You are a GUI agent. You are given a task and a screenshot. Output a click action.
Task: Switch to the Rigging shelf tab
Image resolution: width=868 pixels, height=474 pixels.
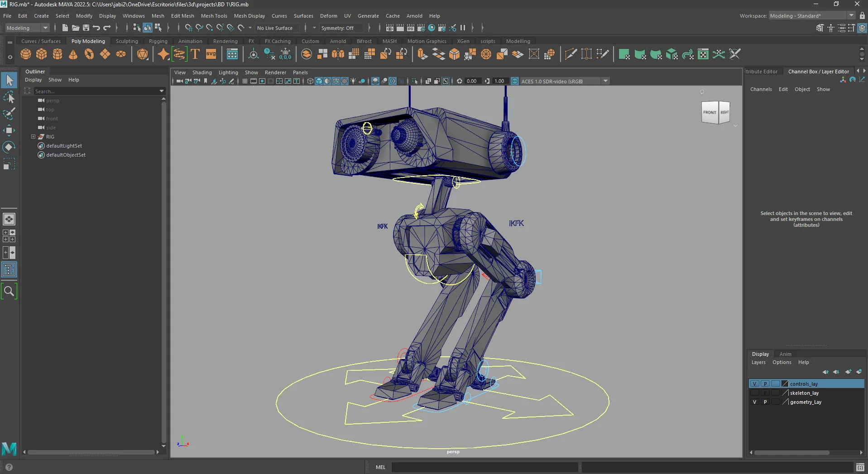click(158, 41)
